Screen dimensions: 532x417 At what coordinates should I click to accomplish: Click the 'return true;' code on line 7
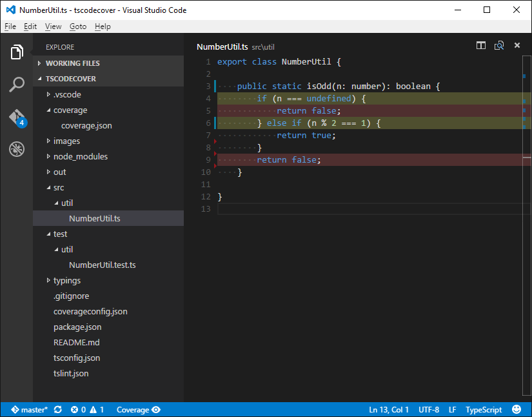point(306,135)
